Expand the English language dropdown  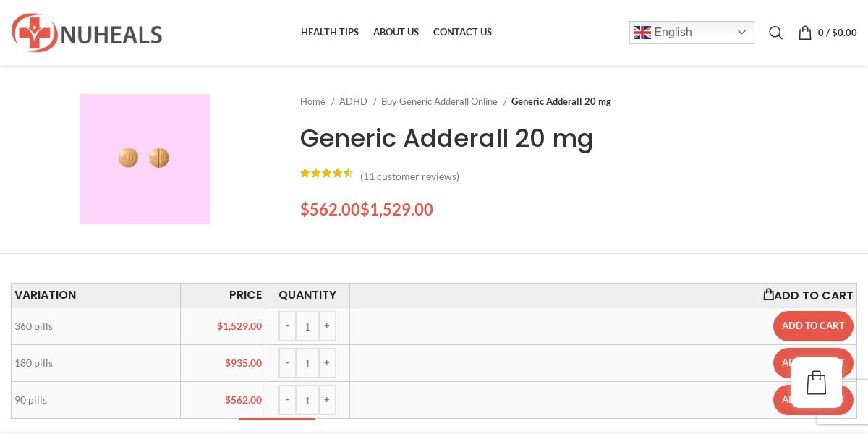[x=692, y=33]
